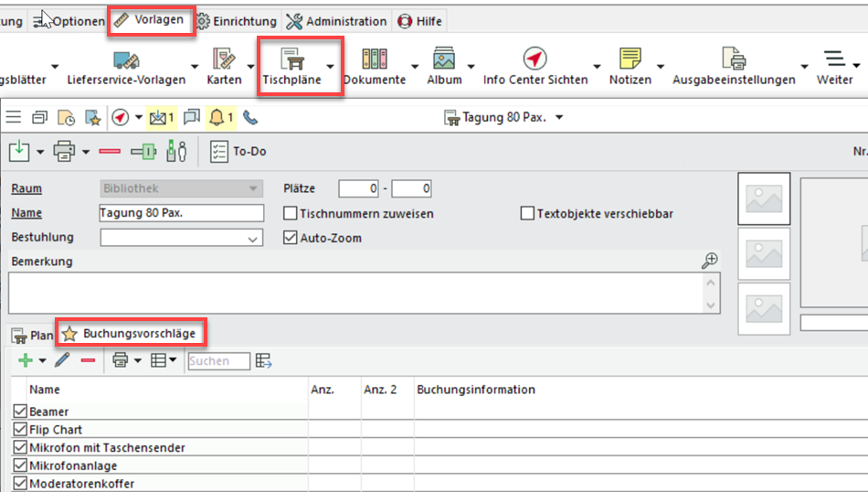Expand the Tagung 80 Pax. title dropdown
The width and height of the screenshot is (868, 492).
point(559,118)
